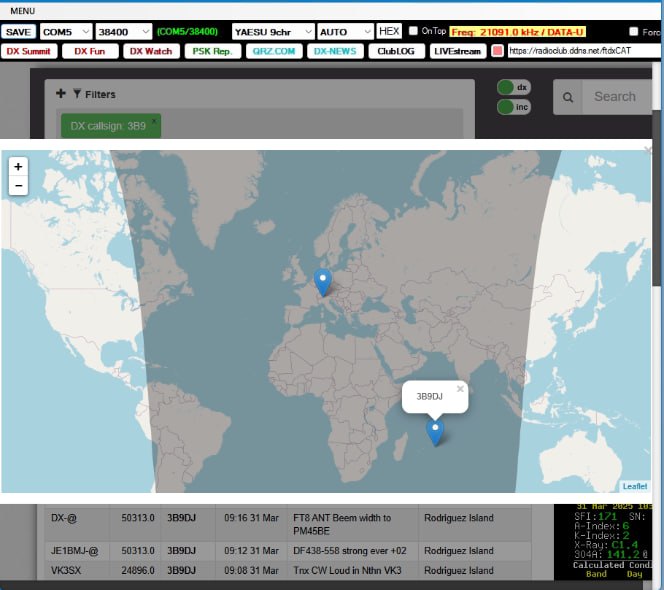The image size is (664, 590).
Task: Click the red square next to URL field
Action: point(498,51)
